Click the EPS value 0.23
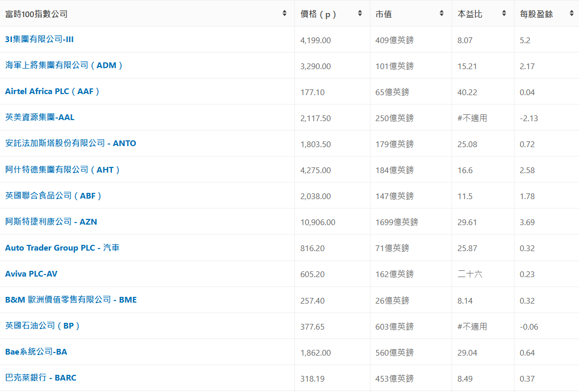This screenshot has width=579, height=392. click(x=527, y=275)
